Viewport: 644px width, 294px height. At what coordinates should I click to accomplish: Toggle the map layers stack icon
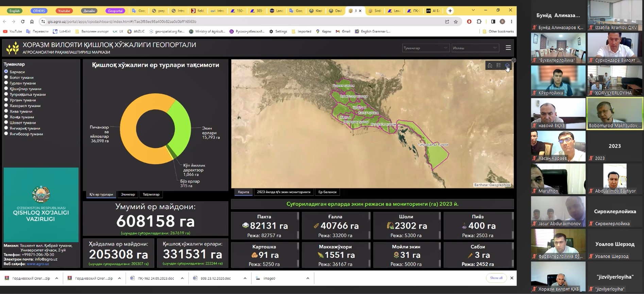(x=507, y=66)
